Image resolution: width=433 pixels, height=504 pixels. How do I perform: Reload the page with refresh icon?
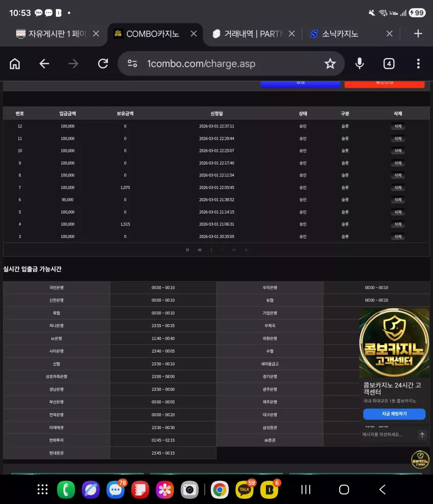point(103,64)
